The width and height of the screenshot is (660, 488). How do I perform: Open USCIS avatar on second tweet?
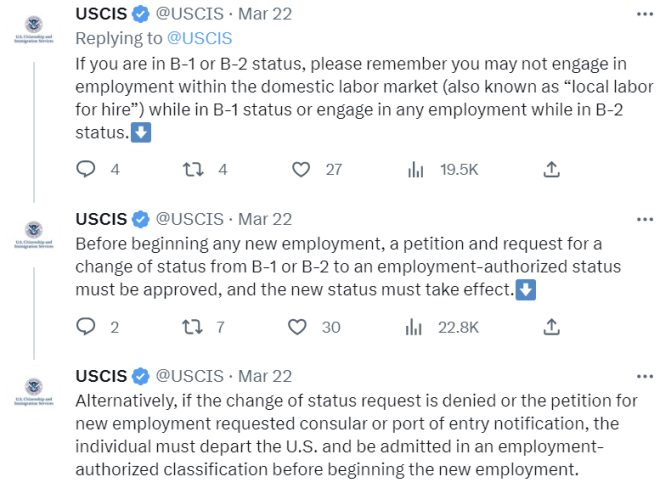(34, 234)
